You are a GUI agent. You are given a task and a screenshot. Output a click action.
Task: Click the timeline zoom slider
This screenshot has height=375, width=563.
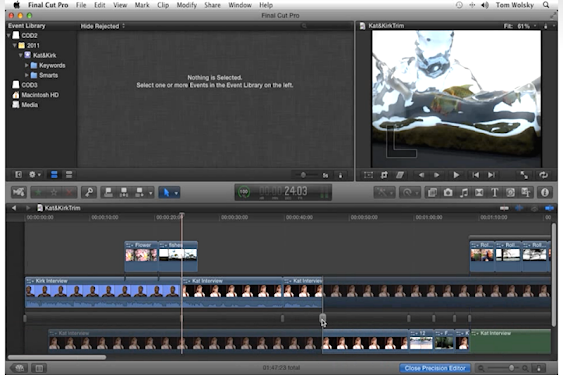[503, 368]
